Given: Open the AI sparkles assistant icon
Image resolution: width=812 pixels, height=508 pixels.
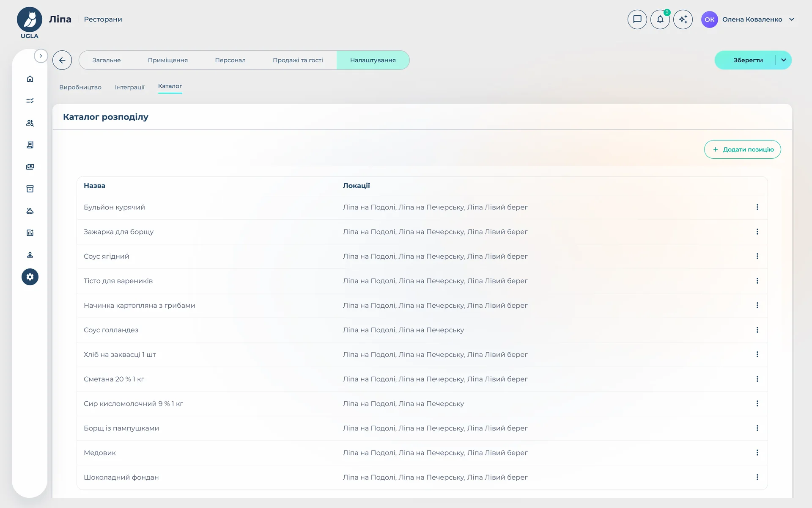Looking at the screenshot, I should pos(683,19).
